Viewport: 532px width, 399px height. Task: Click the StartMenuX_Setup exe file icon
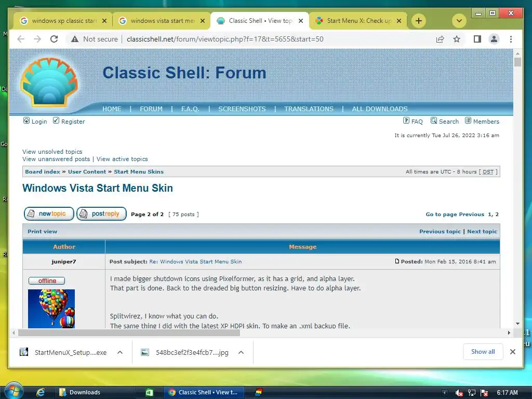point(24,352)
